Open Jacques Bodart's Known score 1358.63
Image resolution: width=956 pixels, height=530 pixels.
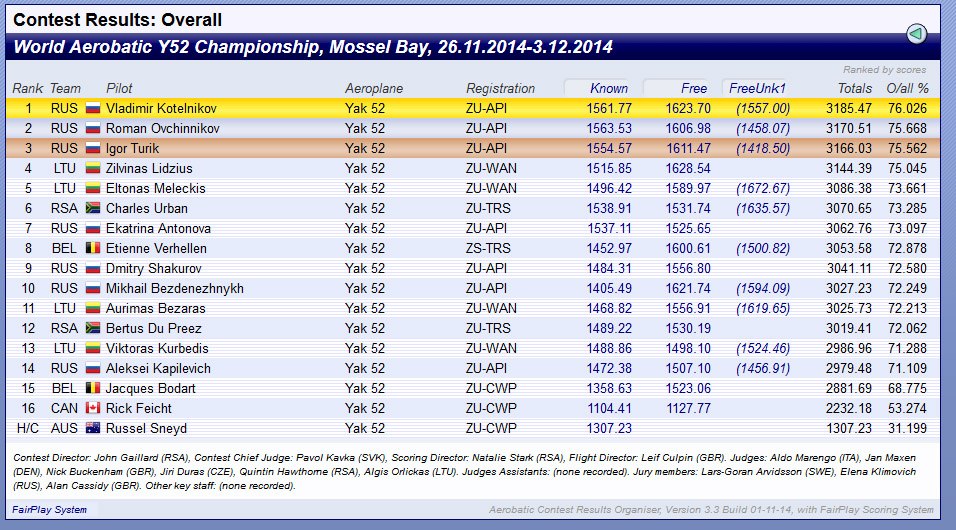tap(609, 389)
